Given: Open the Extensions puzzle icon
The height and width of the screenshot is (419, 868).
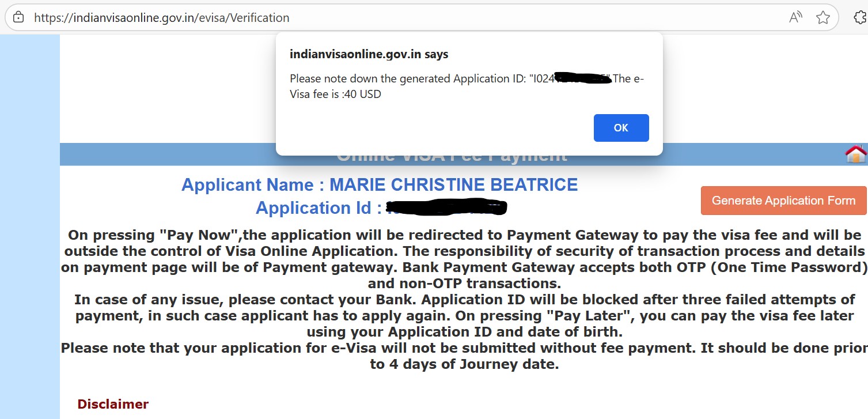Looking at the screenshot, I should [860, 18].
